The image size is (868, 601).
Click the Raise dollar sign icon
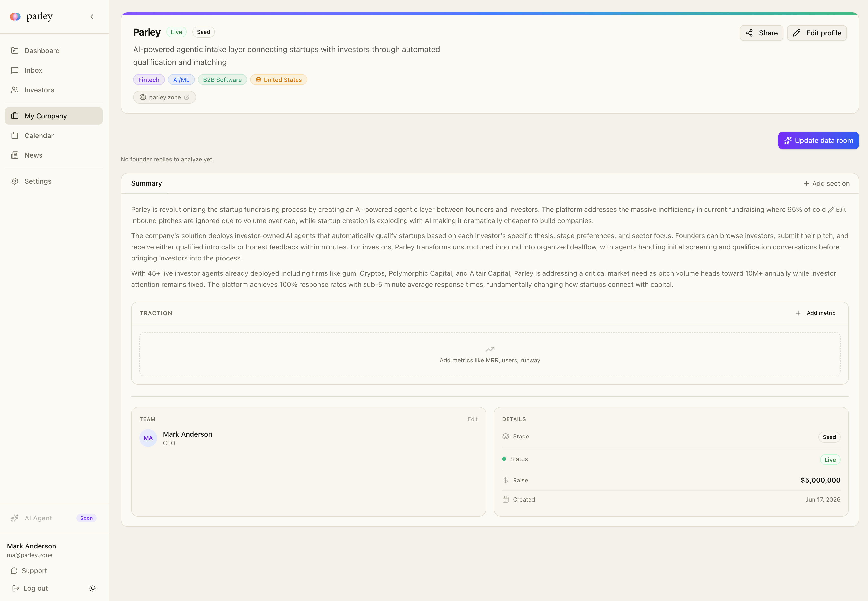coord(505,480)
